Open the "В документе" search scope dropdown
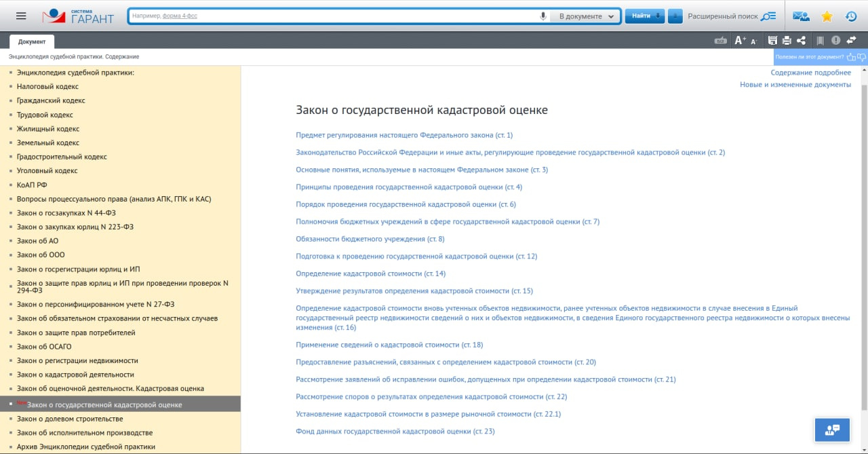The image size is (868, 454). 586,16
